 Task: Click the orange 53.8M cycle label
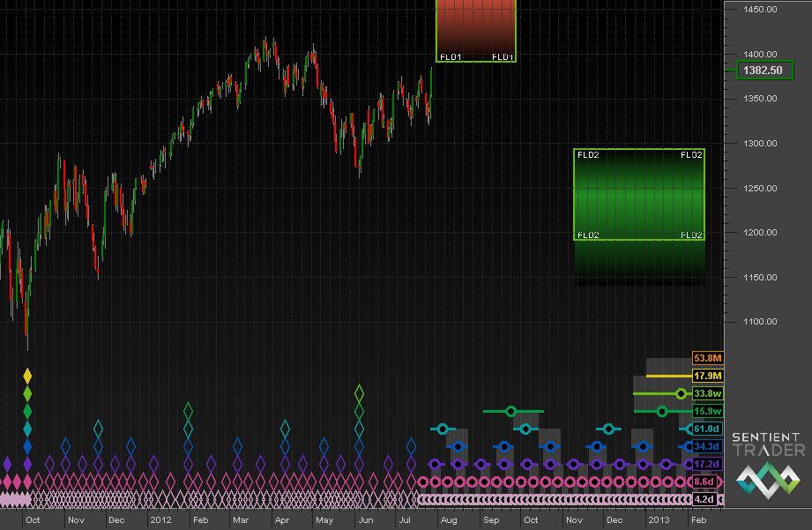coord(708,358)
